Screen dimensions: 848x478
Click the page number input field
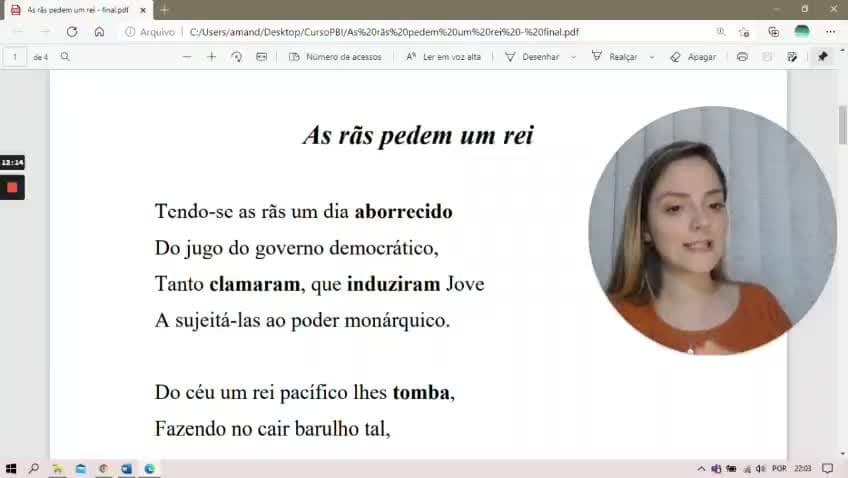[15, 57]
